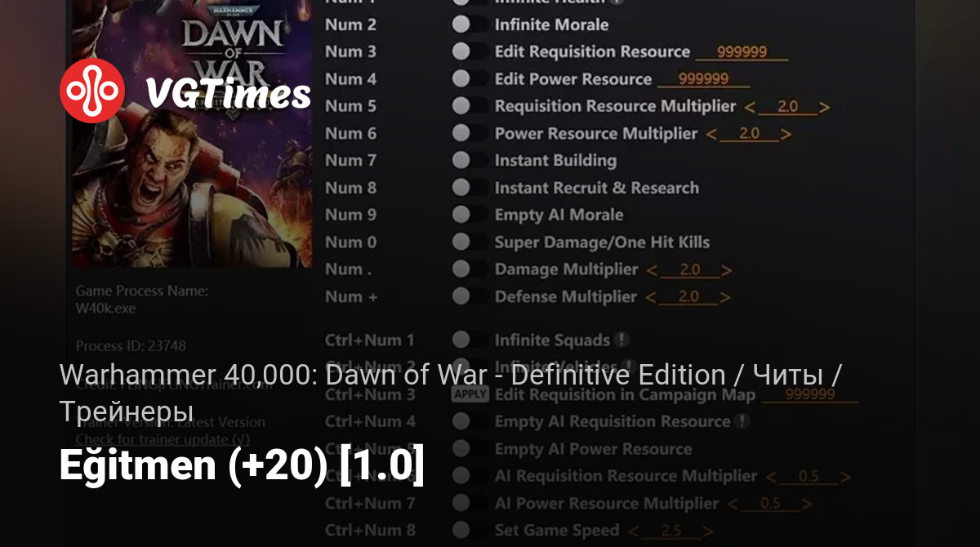Click the Set Game Speed value field
Screen dimensions: 980x547
click(x=671, y=531)
